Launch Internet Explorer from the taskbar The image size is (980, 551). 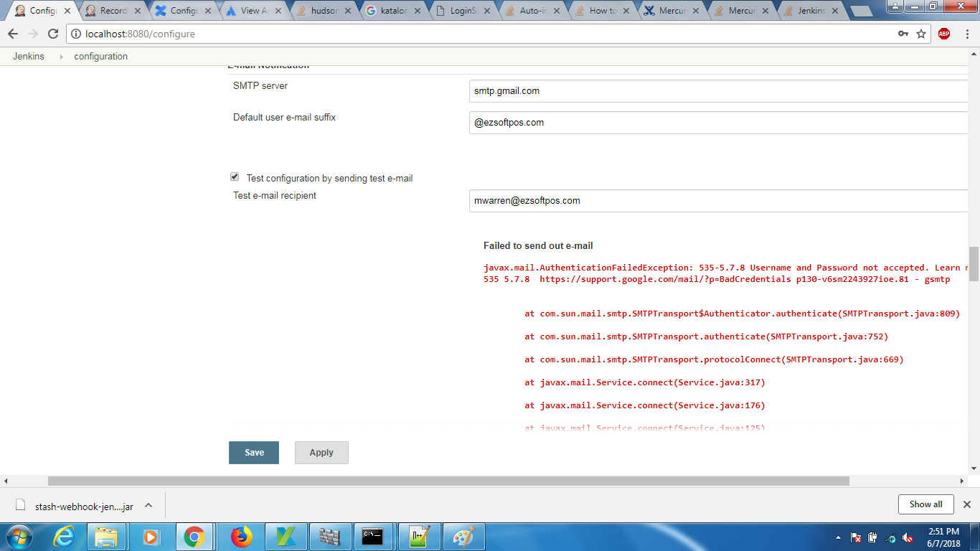[x=65, y=537]
